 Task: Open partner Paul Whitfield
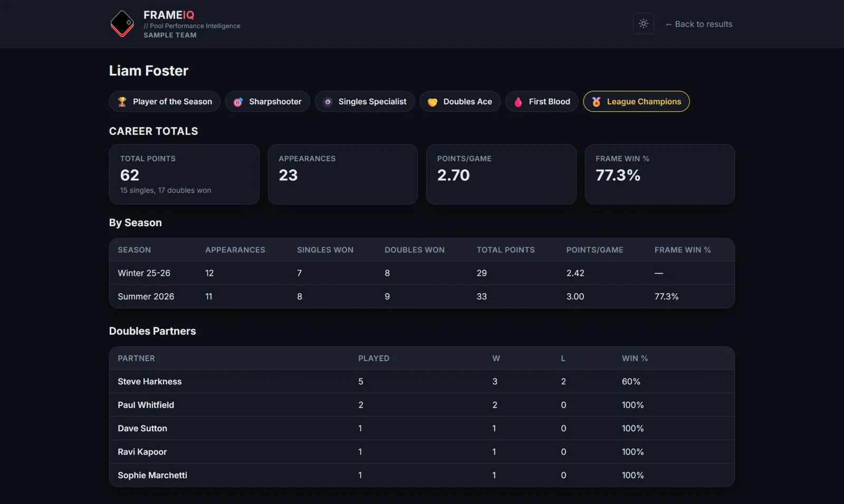coord(146,405)
